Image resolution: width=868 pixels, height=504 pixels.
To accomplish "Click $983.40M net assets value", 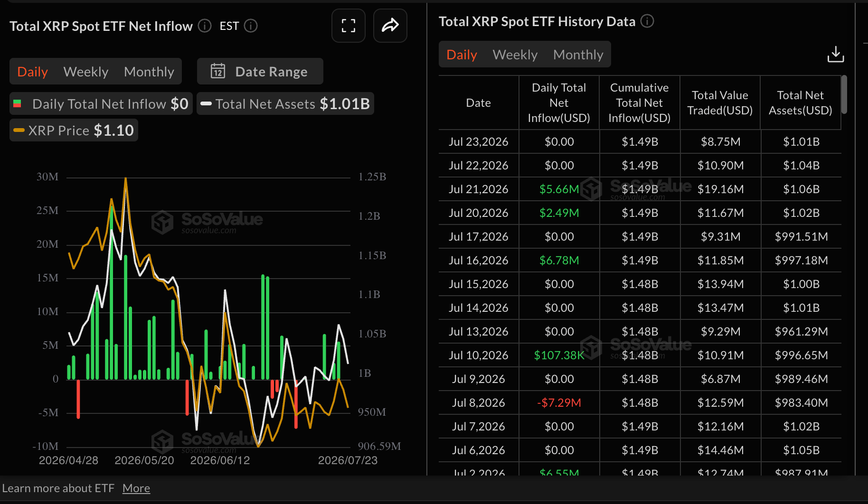I will [x=802, y=402].
